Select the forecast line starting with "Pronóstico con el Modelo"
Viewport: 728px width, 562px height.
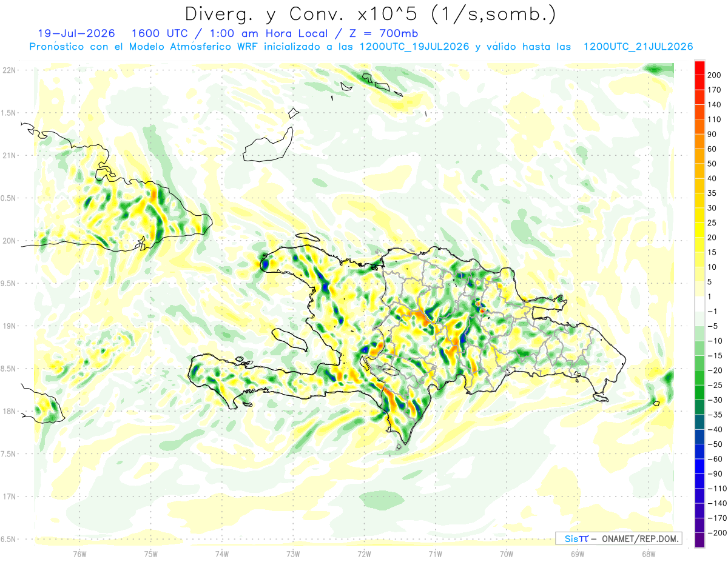361,47
